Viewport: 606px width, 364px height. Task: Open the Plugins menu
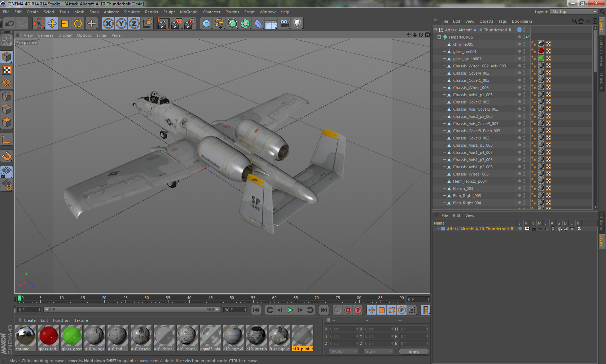(232, 12)
